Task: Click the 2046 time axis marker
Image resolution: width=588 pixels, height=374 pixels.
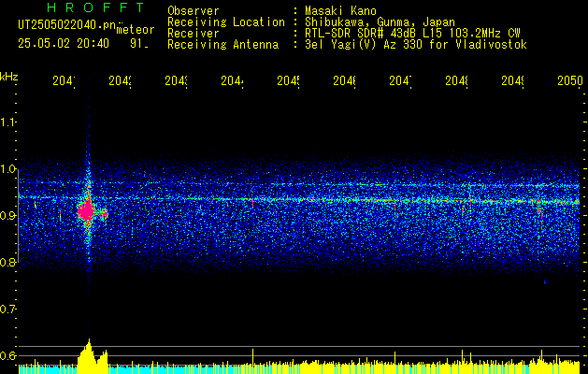Action: pyautogui.click(x=345, y=81)
